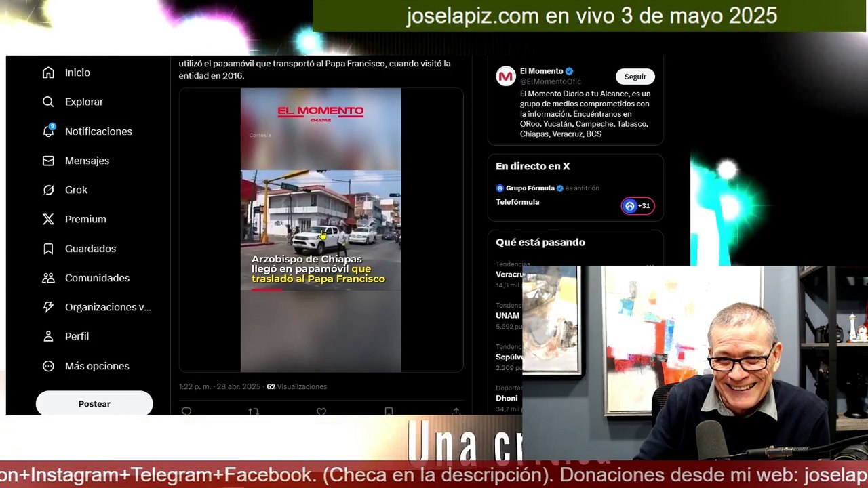Viewport: 868px width, 488px height.
Task: Select the Notificaciones menu label
Action: point(98,131)
